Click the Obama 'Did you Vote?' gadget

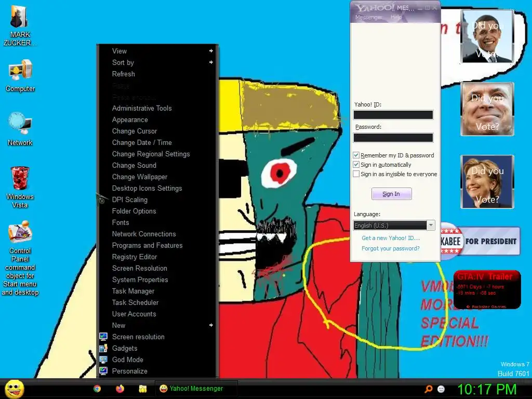[x=487, y=36]
